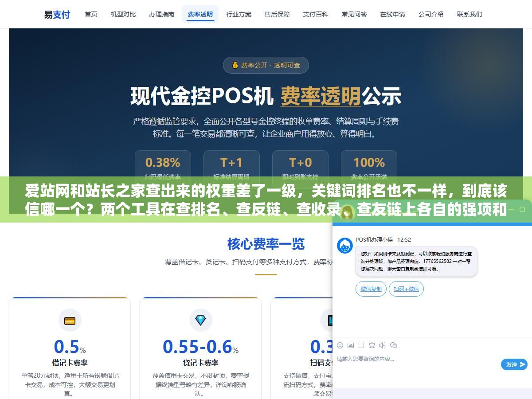Click the WeChat icon in the chat toolbar
The height and width of the screenshot is (399, 532).
pos(394,345)
